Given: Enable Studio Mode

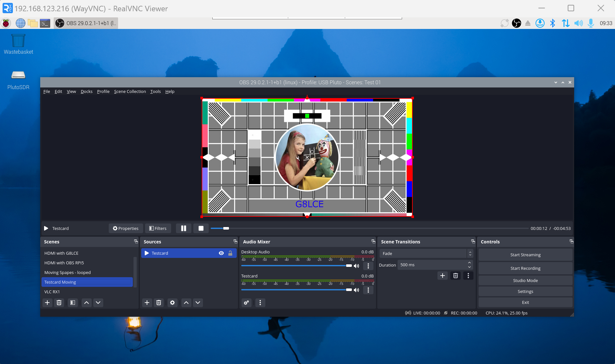Looking at the screenshot, I should (x=525, y=280).
